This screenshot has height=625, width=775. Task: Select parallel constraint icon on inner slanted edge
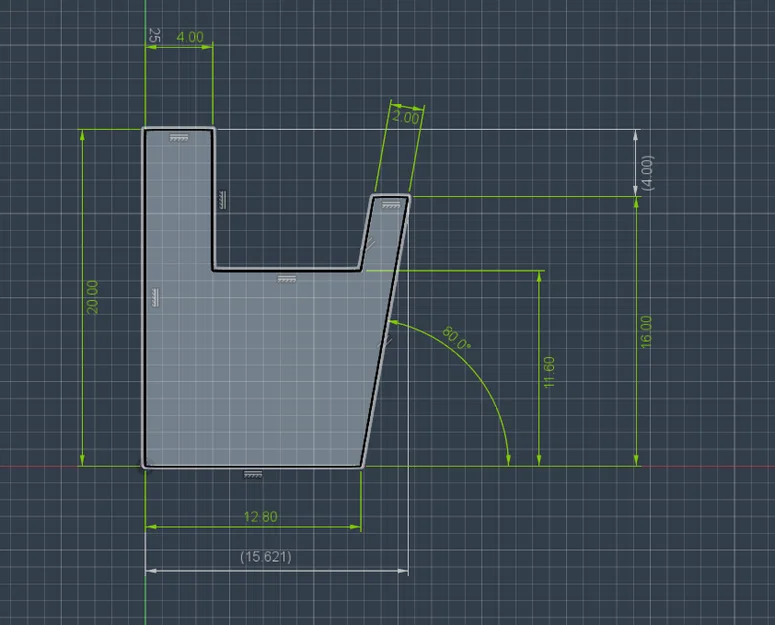[x=369, y=244]
